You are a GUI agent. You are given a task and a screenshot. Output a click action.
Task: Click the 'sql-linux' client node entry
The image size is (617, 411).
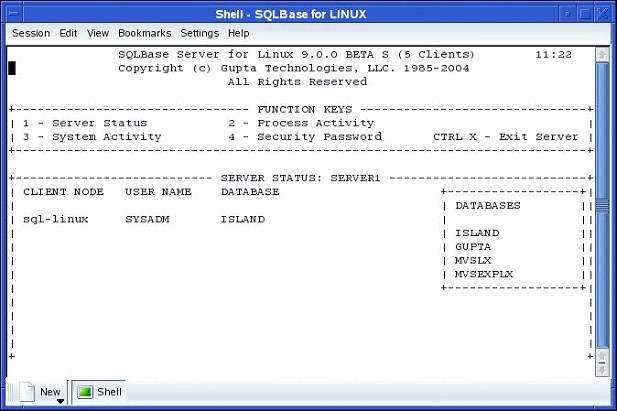tap(55, 220)
